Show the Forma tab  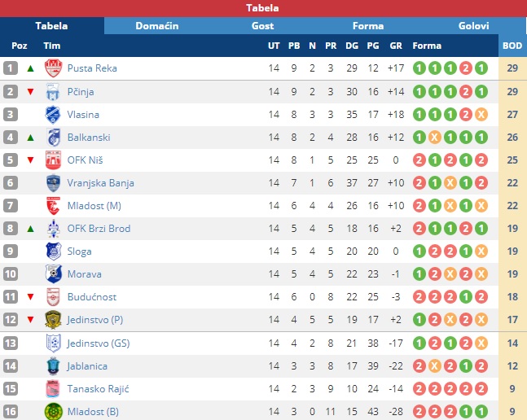368,26
